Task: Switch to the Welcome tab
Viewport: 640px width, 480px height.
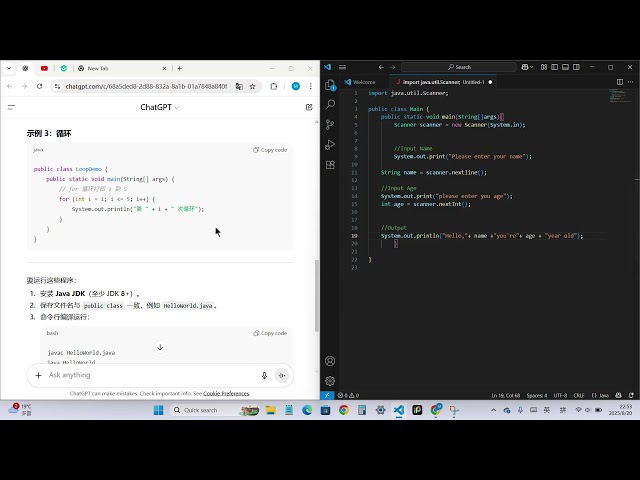Action: (360, 82)
